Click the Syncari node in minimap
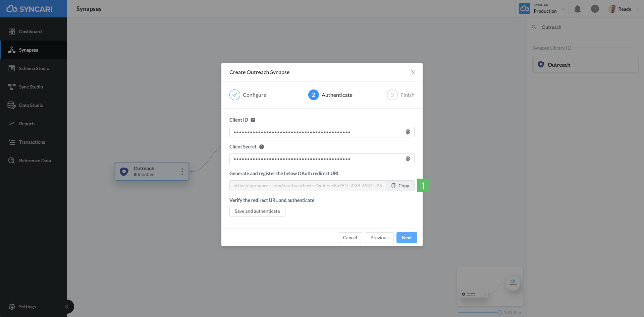Image resolution: width=644 pixels, height=317 pixels. [513, 283]
